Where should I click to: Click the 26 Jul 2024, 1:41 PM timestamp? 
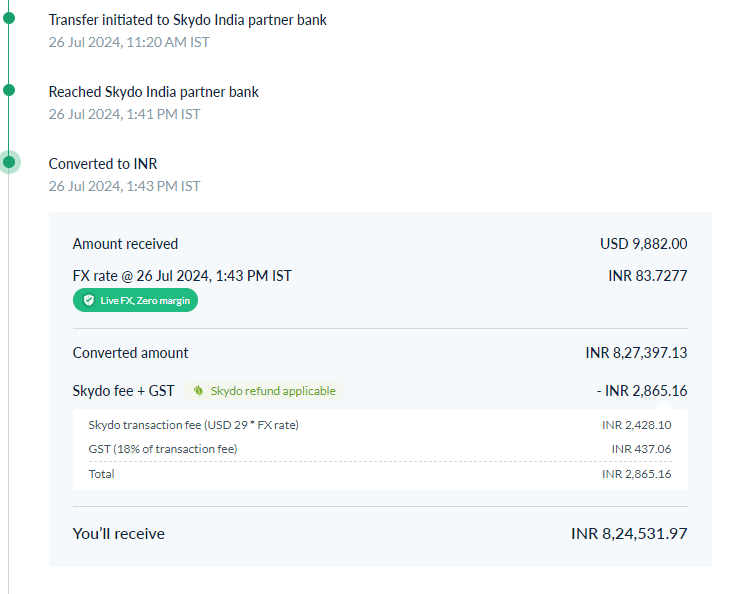124,114
